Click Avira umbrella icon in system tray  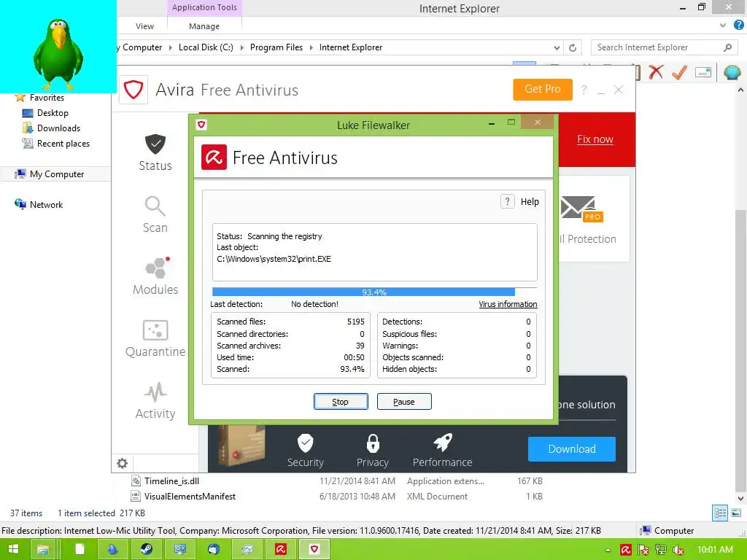tap(626, 550)
